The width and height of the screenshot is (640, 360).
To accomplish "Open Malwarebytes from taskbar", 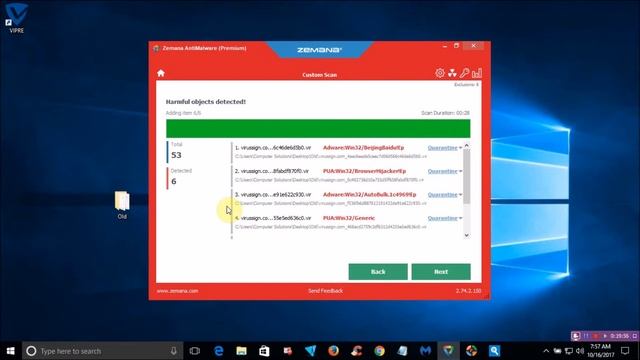I will tap(425, 351).
